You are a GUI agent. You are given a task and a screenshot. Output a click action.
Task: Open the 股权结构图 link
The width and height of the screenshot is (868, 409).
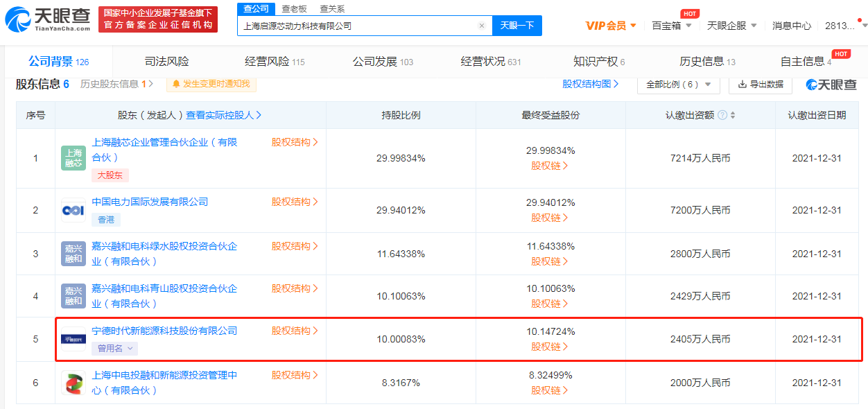(x=591, y=84)
